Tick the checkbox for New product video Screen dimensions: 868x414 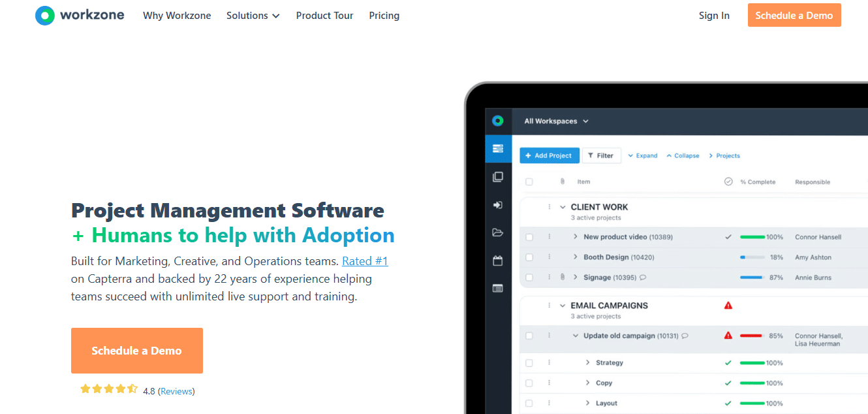click(x=529, y=237)
